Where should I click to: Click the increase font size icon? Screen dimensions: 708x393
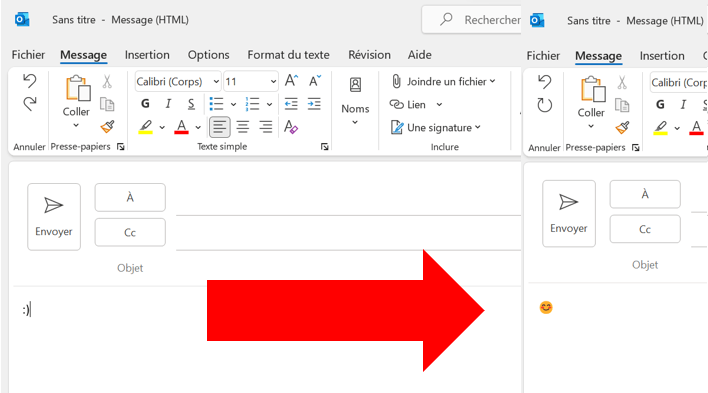291,81
